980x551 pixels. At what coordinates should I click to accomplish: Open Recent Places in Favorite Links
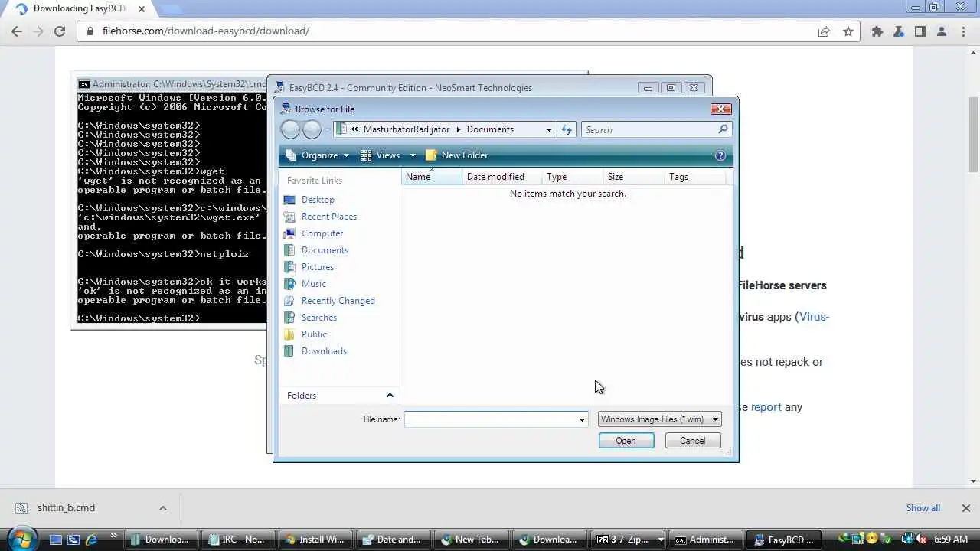[328, 217]
